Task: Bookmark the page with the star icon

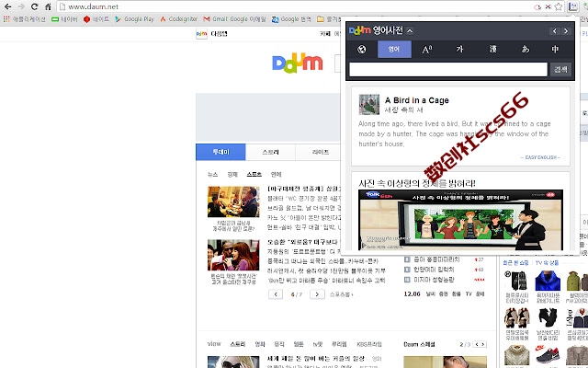Action: [x=559, y=6]
